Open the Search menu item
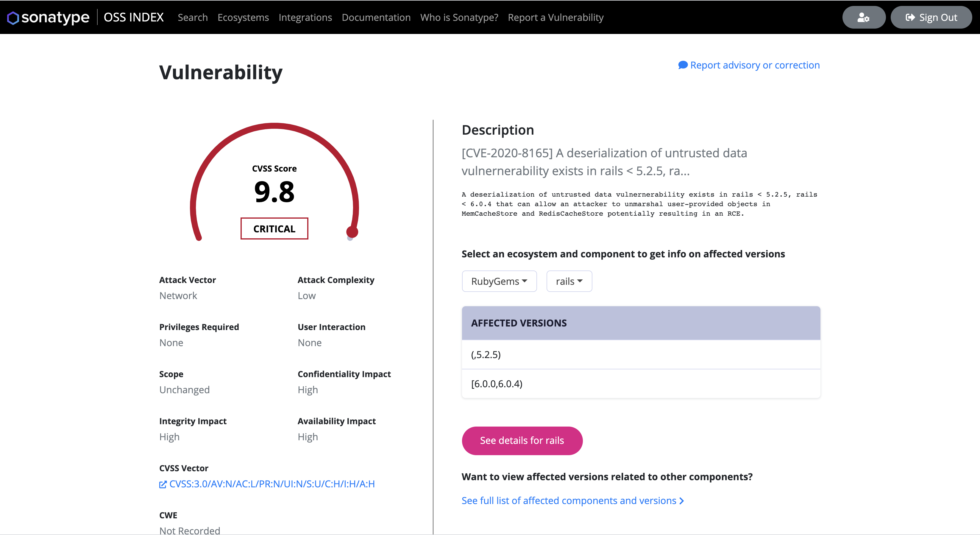980x535 pixels. point(193,18)
